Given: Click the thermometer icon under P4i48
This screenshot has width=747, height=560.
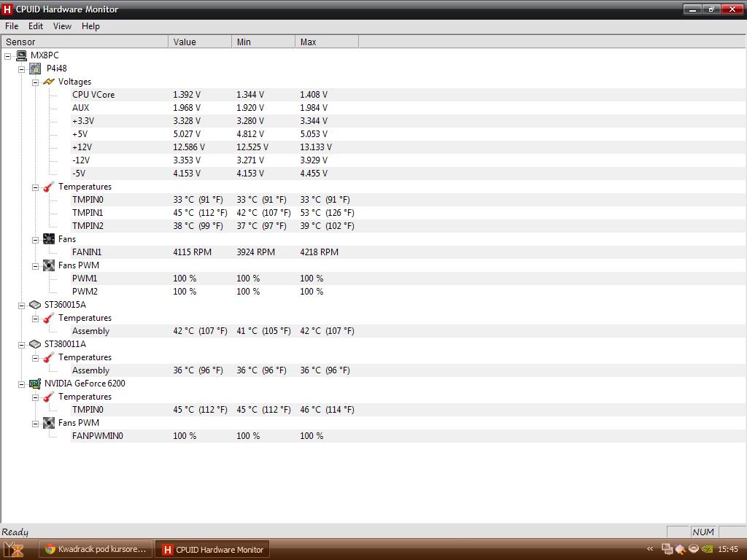Looking at the screenshot, I should point(49,187).
